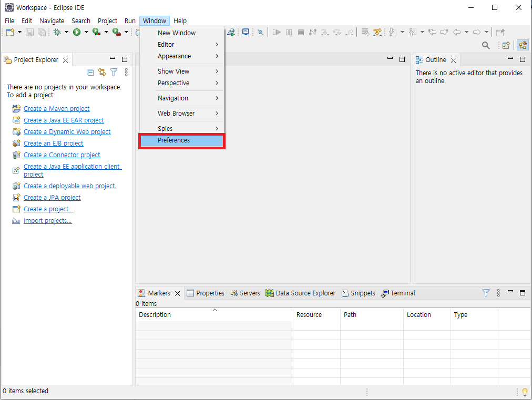532x400 pixels.
Task: Click the Back navigation arrow icon
Action: pos(457,32)
